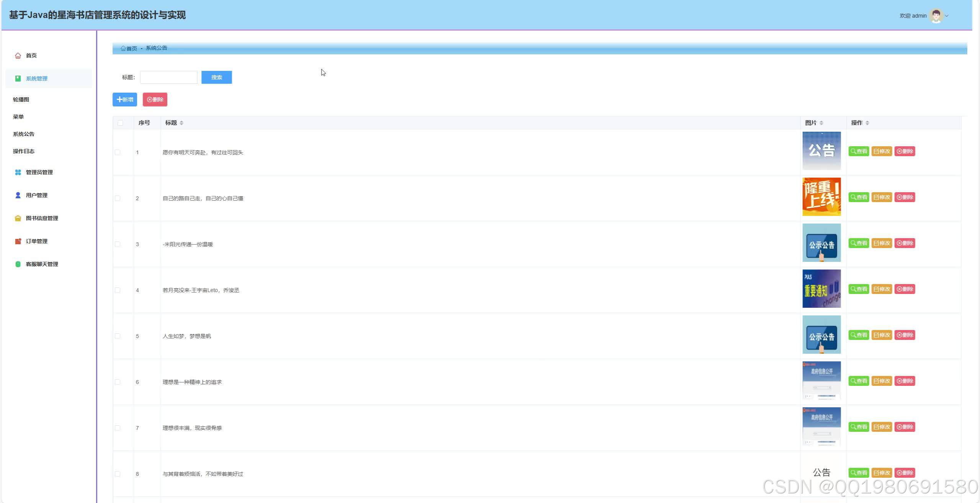
Task: Click the 订单管理 sidebar icon
Action: tap(18, 241)
